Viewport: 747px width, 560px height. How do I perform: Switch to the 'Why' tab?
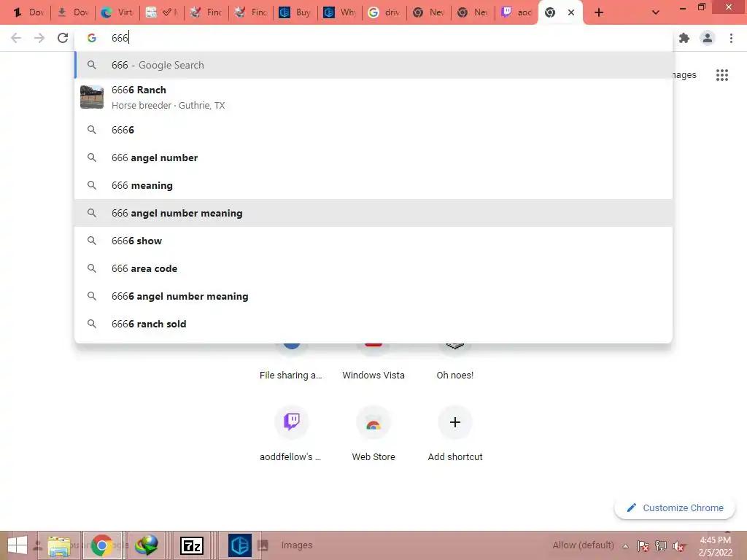[340, 12]
